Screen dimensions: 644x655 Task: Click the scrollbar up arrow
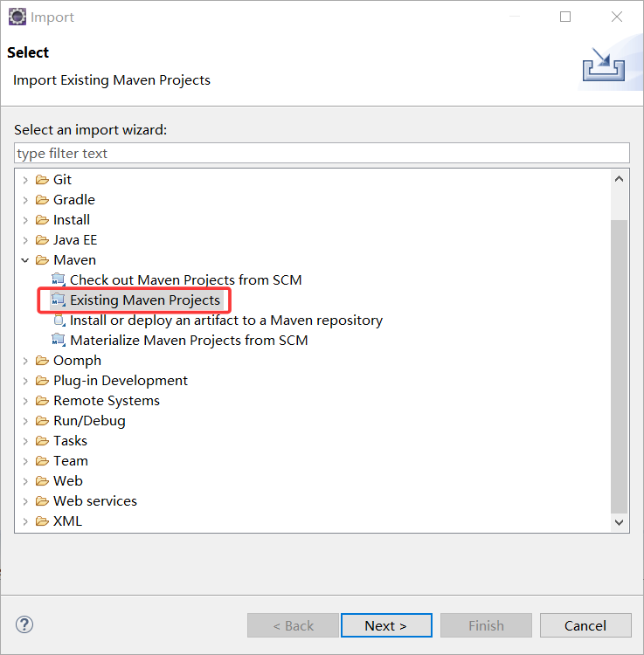(x=620, y=179)
